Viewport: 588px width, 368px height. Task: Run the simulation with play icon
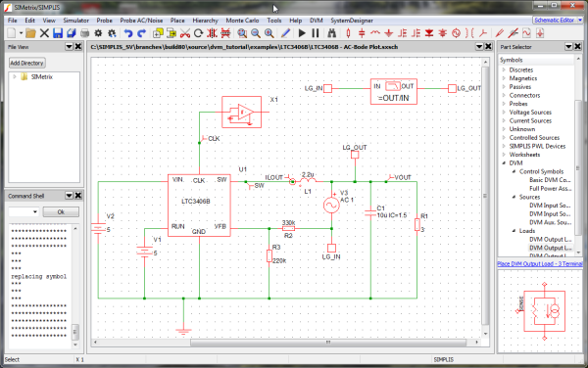tap(302, 33)
